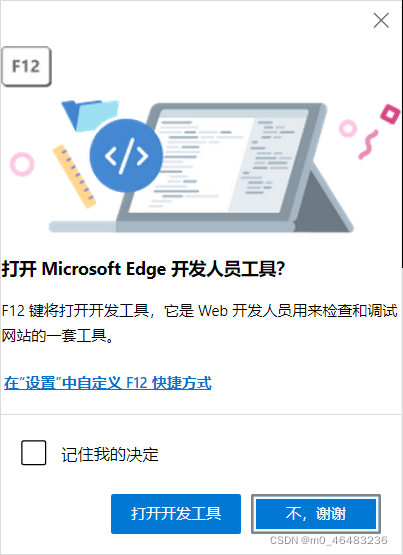This screenshot has width=403, height=555.
Task: Click the CSDN @m0_46483236 watermark
Action: pyautogui.click(x=328, y=540)
